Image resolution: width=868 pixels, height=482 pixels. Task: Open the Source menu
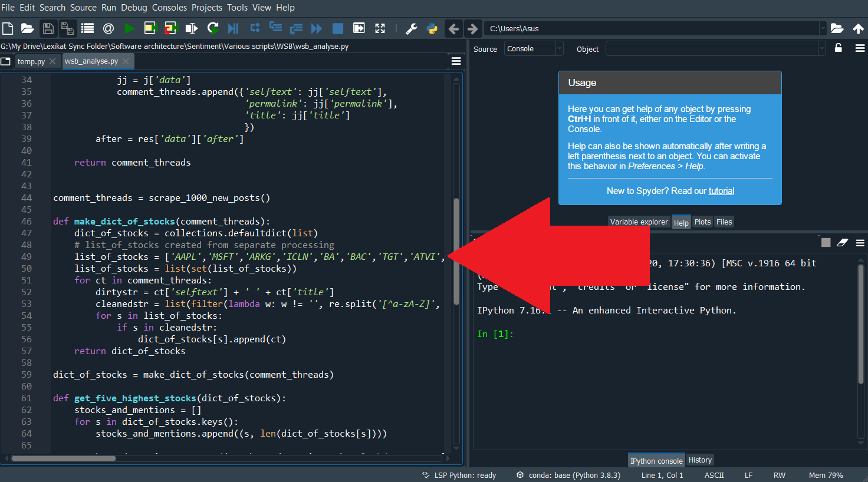[x=83, y=8]
